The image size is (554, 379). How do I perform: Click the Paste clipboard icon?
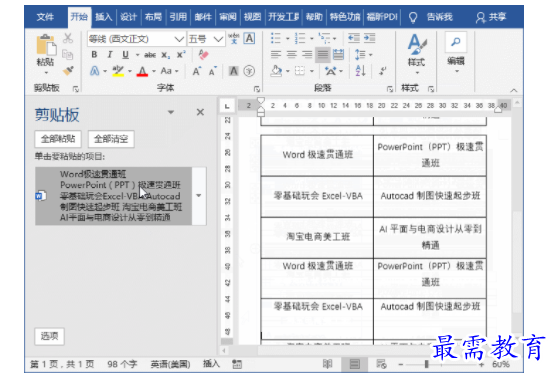pos(46,45)
